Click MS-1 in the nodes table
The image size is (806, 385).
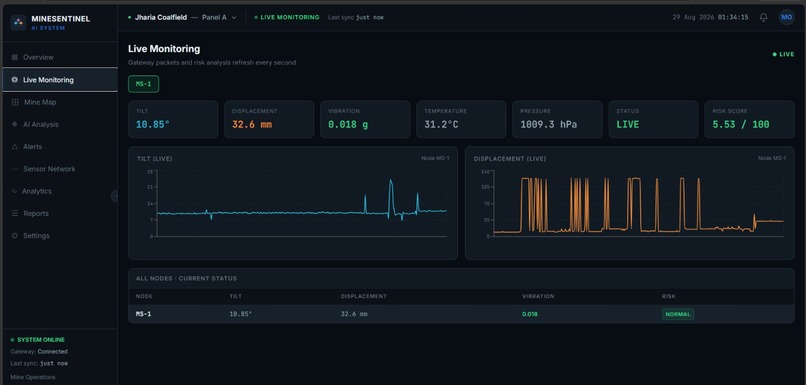tap(143, 314)
